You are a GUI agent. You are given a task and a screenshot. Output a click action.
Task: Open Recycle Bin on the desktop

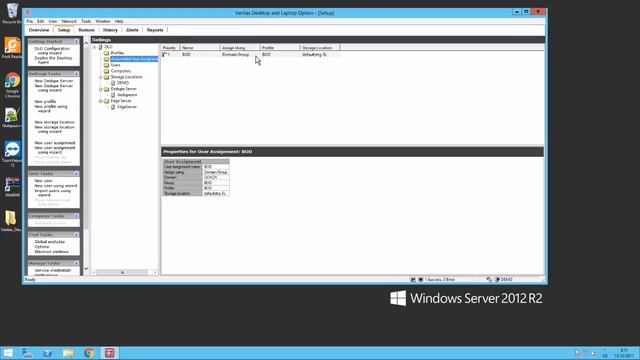click(x=12, y=12)
